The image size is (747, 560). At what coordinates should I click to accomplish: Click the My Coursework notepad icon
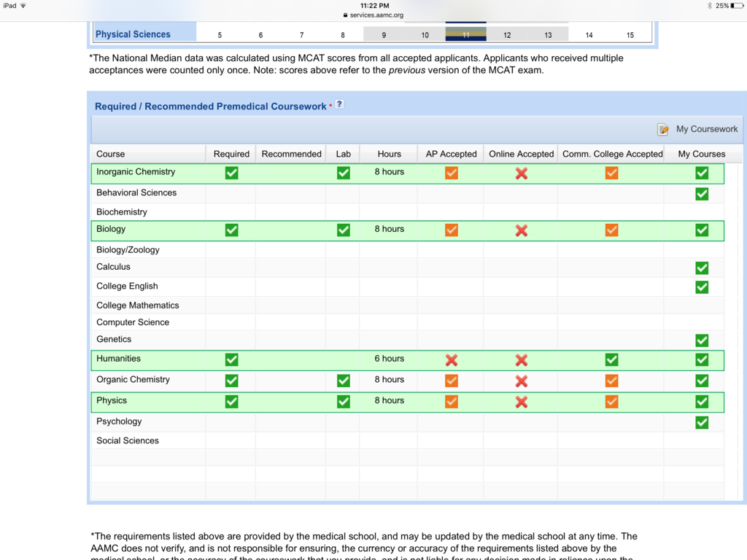(663, 129)
